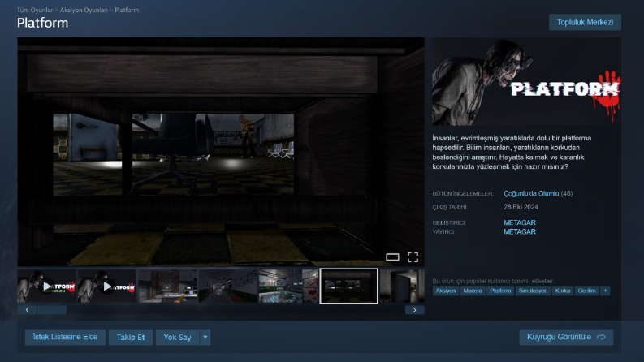The width and height of the screenshot is (644, 362).
Task: Click Kuyruğu Görüntüle queue button
Action: 566,338
